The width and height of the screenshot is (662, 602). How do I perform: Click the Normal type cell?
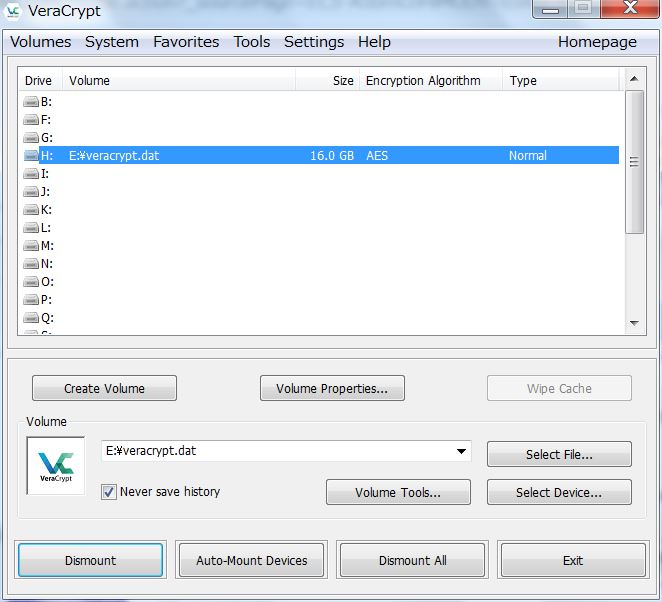pos(528,156)
